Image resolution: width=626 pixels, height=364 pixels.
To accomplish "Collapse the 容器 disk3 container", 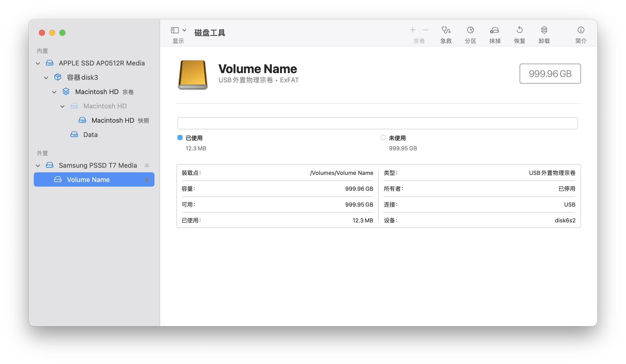I will click(46, 78).
